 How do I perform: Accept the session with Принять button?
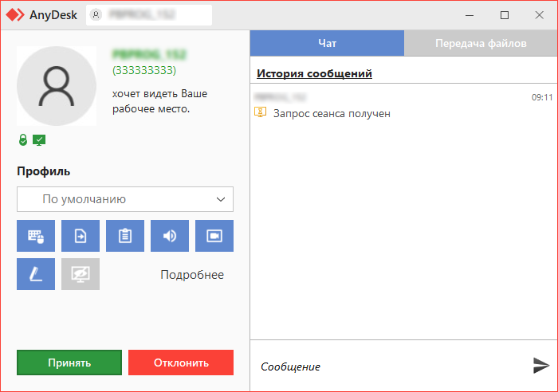pyautogui.click(x=69, y=363)
